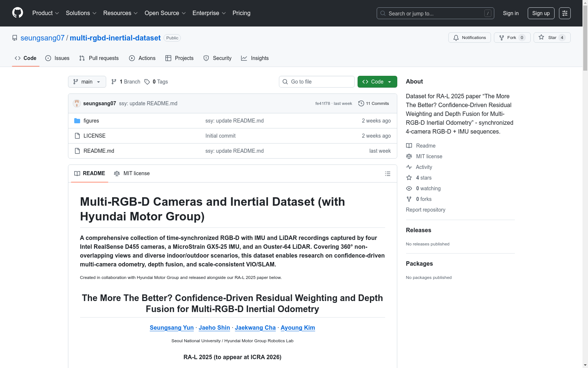Image resolution: width=588 pixels, height=368 pixels.
Task: Open the Packages section heading link
Action: [419, 263]
